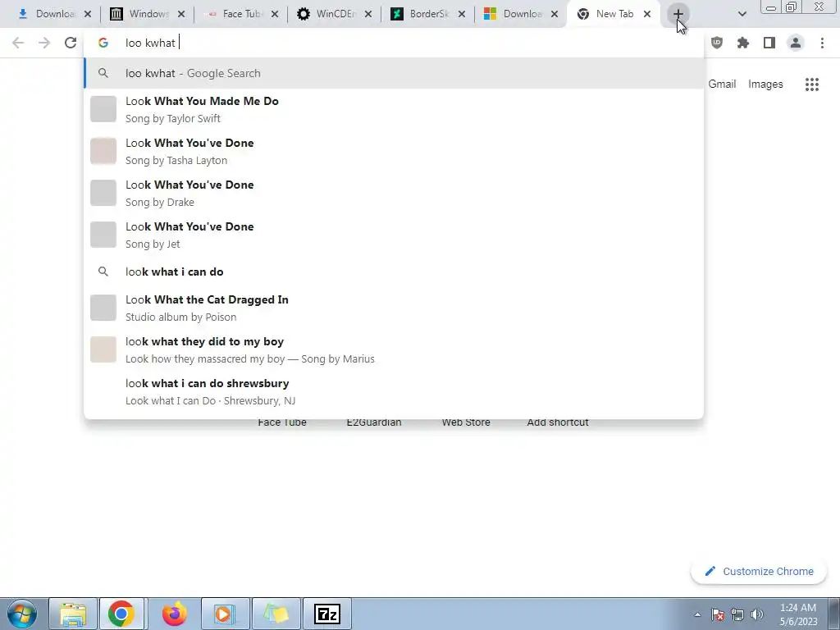Launch Firefox from the taskbar
Screen dimensions: 840x630
click(x=175, y=614)
